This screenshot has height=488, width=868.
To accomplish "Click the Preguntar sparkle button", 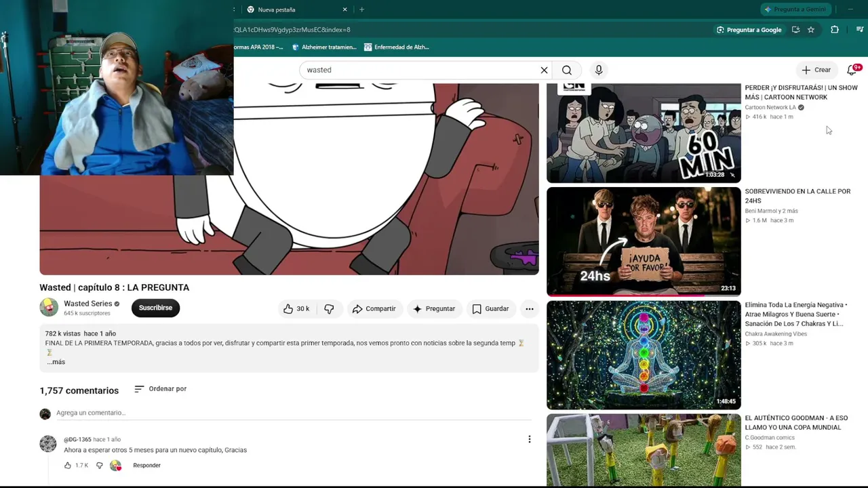I will tap(434, 309).
